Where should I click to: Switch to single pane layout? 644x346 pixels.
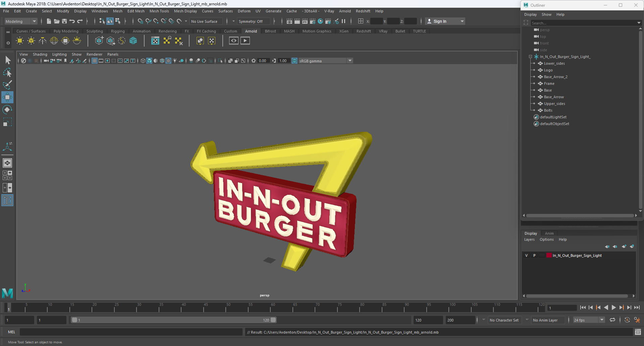(x=7, y=163)
